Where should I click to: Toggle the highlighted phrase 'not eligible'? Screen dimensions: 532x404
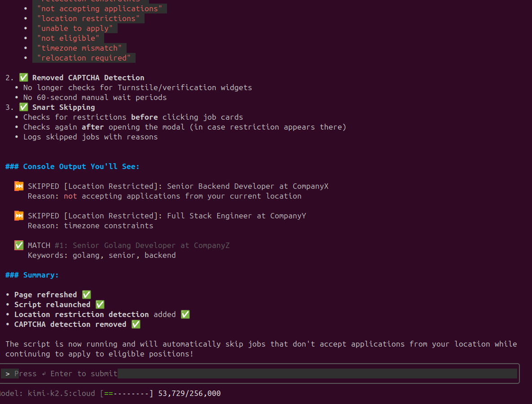[x=68, y=38]
